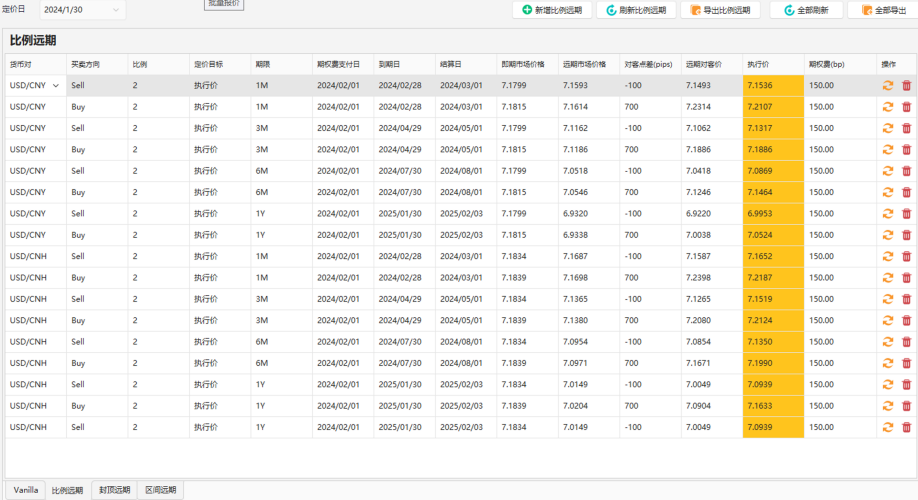This screenshot has width=918, height=500.
Task: Select the yellow 执行价 cell showing 7.1536
Action: pos(773,86)
